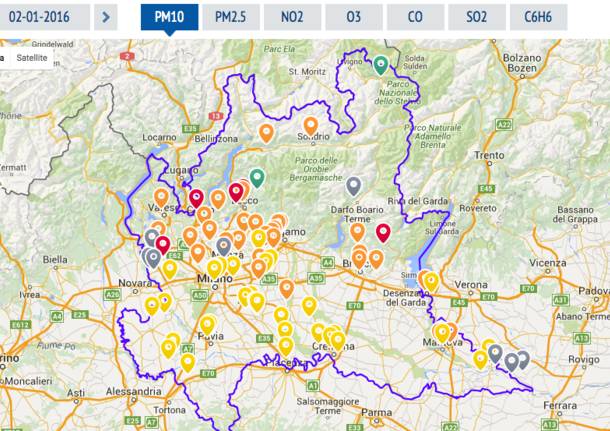The image size is (610, 431).
Task: Click yellow marker west of Cremona
Action: tap(319, 332)
